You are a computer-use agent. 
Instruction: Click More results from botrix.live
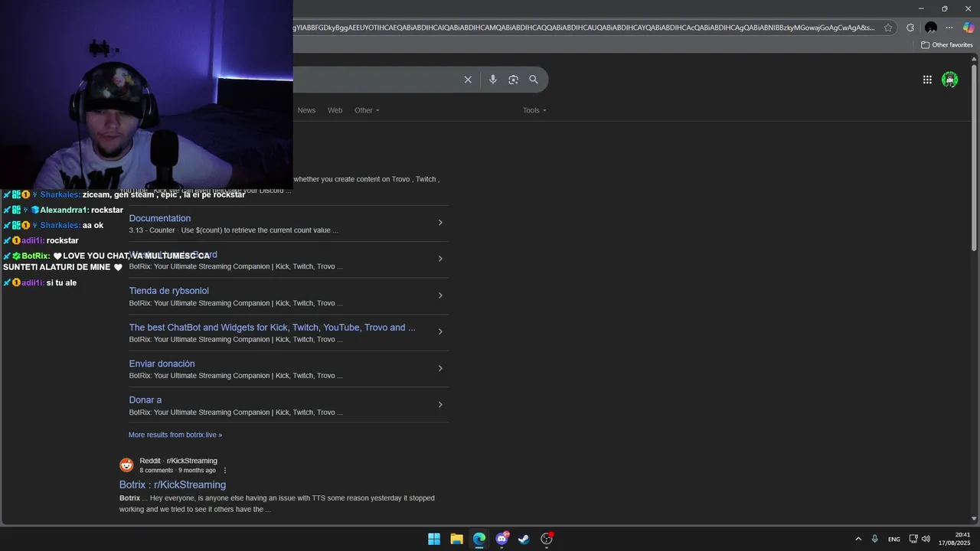pos(175,435)
